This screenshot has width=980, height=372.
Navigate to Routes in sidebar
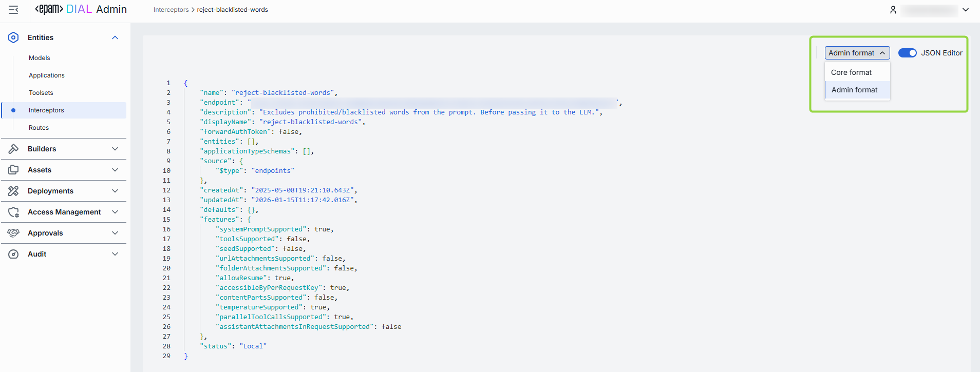coord(39,128)
